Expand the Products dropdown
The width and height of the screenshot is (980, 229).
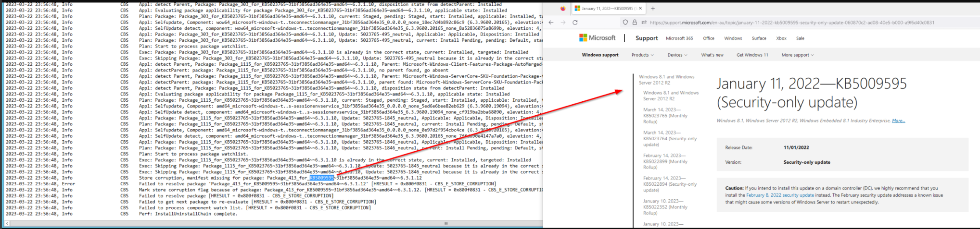point(642,55)
